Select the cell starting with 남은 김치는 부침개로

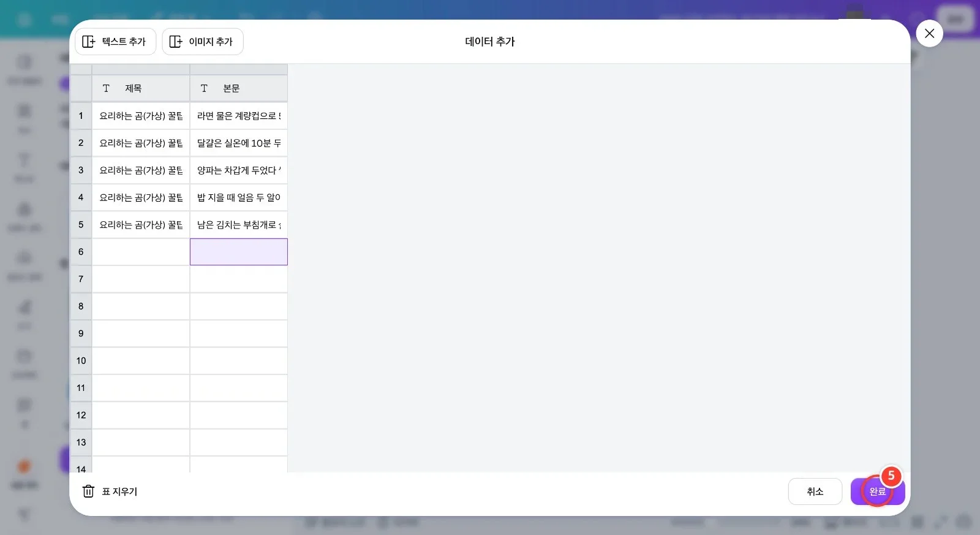(239, 225)
